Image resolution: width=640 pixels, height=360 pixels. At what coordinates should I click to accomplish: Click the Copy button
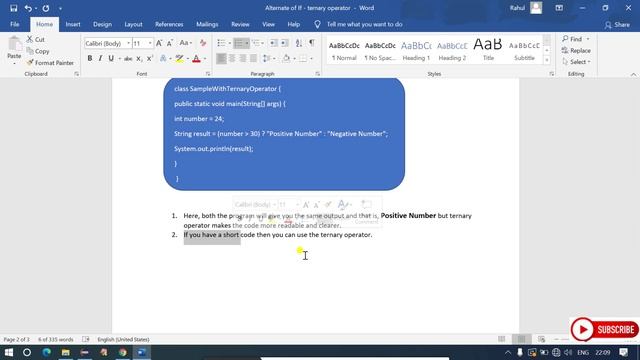click(x=38, y=51)
